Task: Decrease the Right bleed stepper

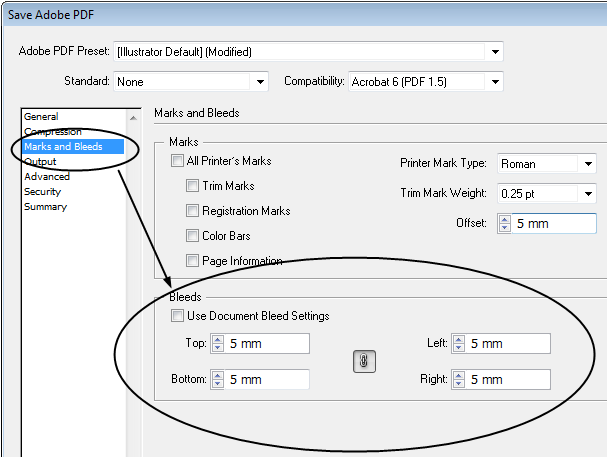Action: point(459,383)
